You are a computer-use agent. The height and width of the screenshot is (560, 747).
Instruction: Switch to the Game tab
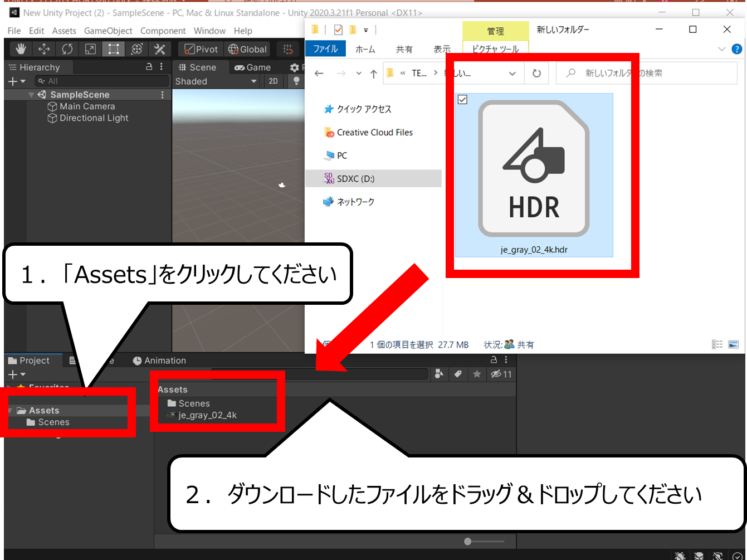[x=252, y=67]
